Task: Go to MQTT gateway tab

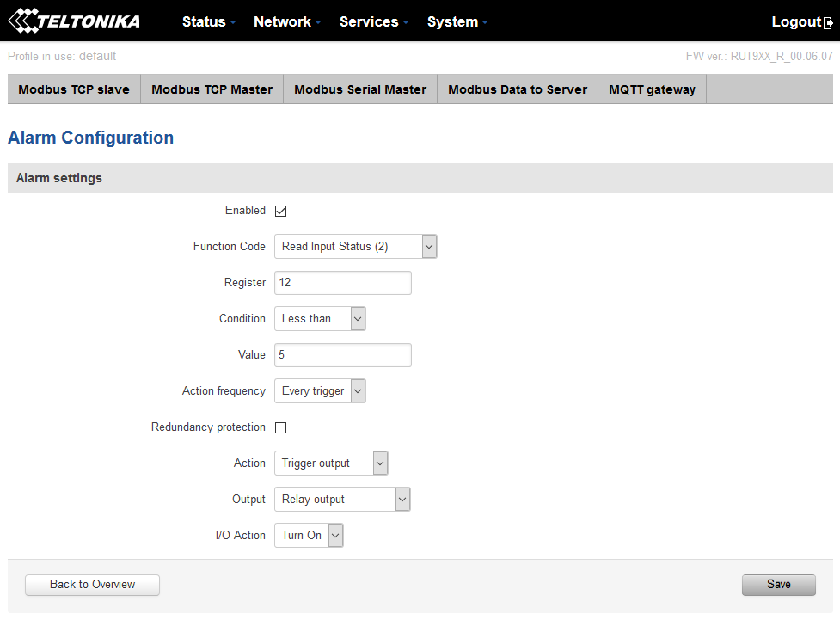Action: tap(652, 89)
